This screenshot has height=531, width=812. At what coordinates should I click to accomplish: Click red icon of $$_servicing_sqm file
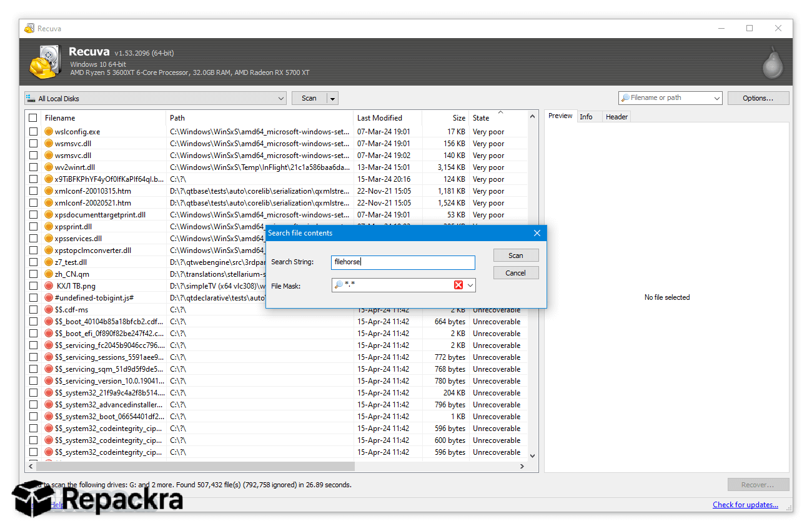(x=49, y=369)
